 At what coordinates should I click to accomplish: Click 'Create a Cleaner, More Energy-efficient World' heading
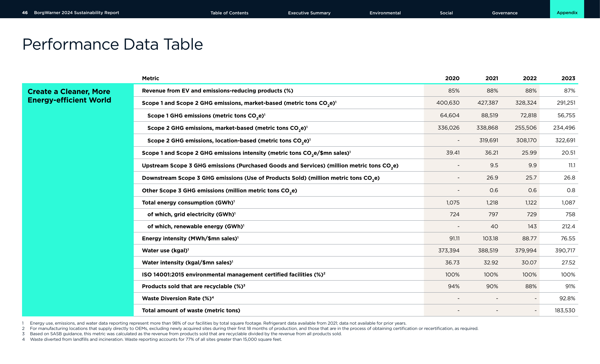coord(69,96)
